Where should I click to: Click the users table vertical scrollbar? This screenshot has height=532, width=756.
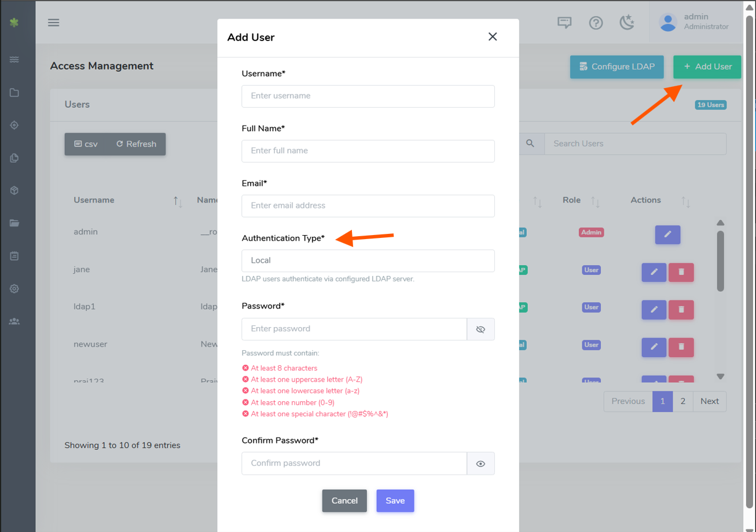tap(720, 262)
